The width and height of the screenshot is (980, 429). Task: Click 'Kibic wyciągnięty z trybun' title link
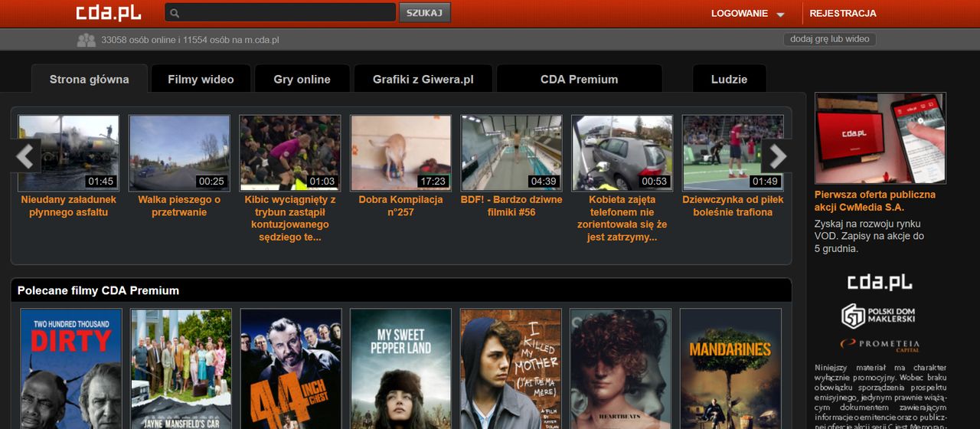[290, 218]
